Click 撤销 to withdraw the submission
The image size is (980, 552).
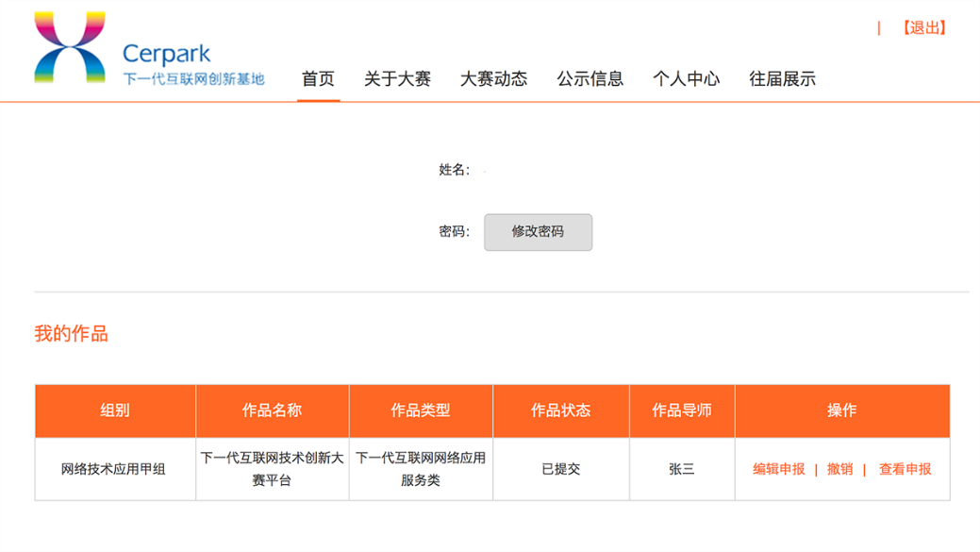tap(839, 469)
